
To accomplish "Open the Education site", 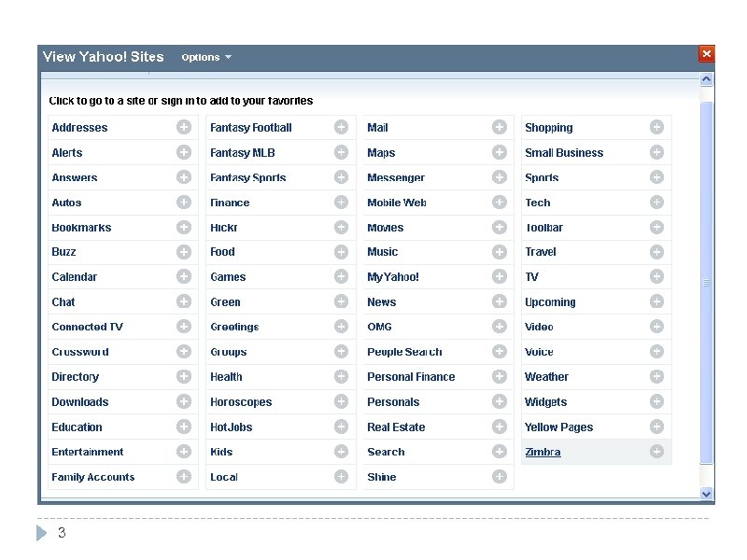I will [77, 427].
